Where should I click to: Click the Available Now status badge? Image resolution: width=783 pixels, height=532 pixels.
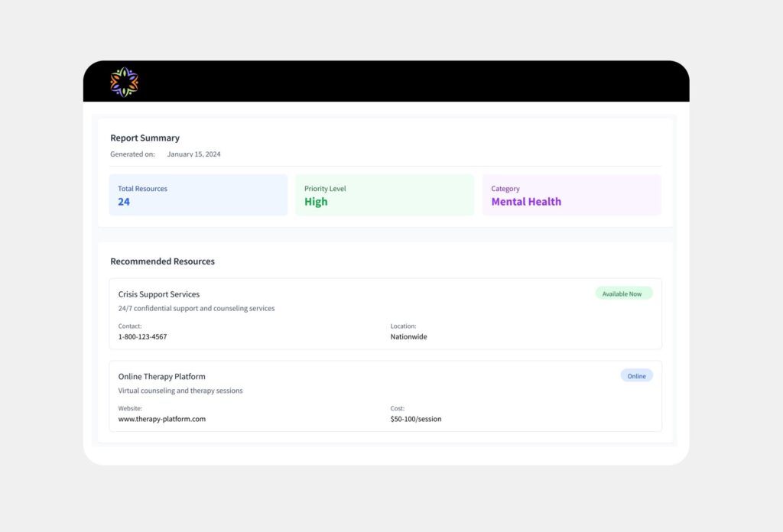[624, 294]
